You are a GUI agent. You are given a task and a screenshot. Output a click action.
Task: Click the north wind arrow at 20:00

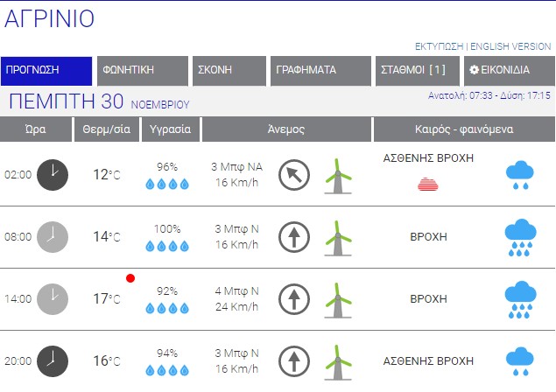coord(294,360)
